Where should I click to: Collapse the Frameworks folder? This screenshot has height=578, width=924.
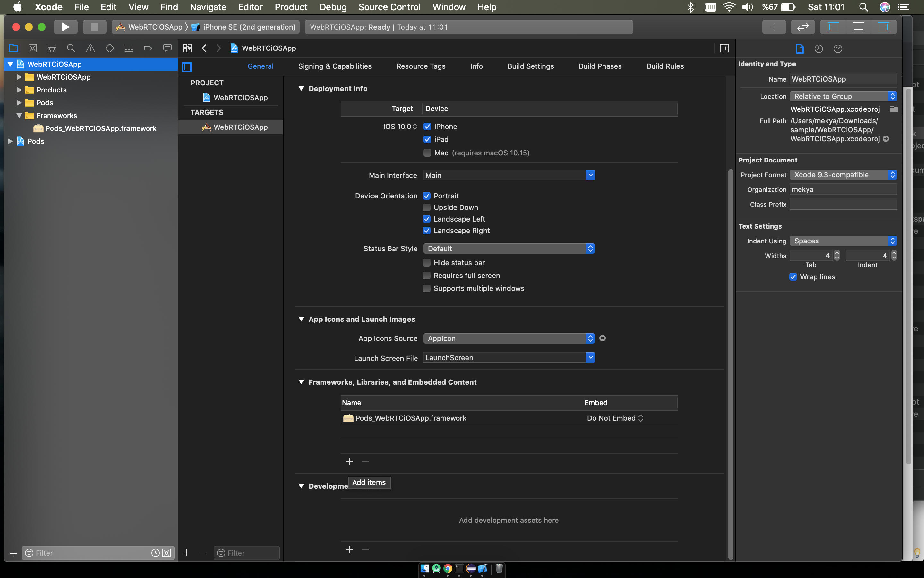(19, 116)
